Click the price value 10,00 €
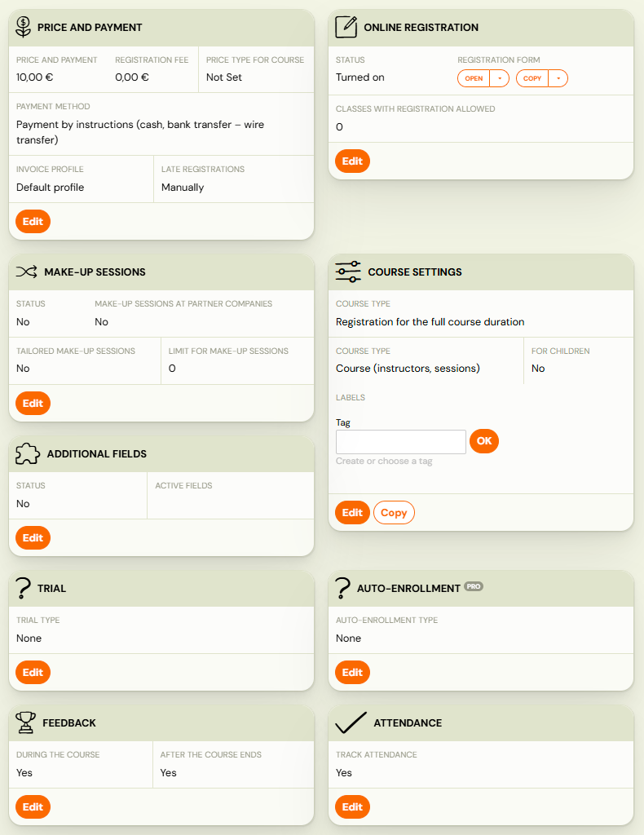Screen dimensions: 644x835 click(34, 77)
